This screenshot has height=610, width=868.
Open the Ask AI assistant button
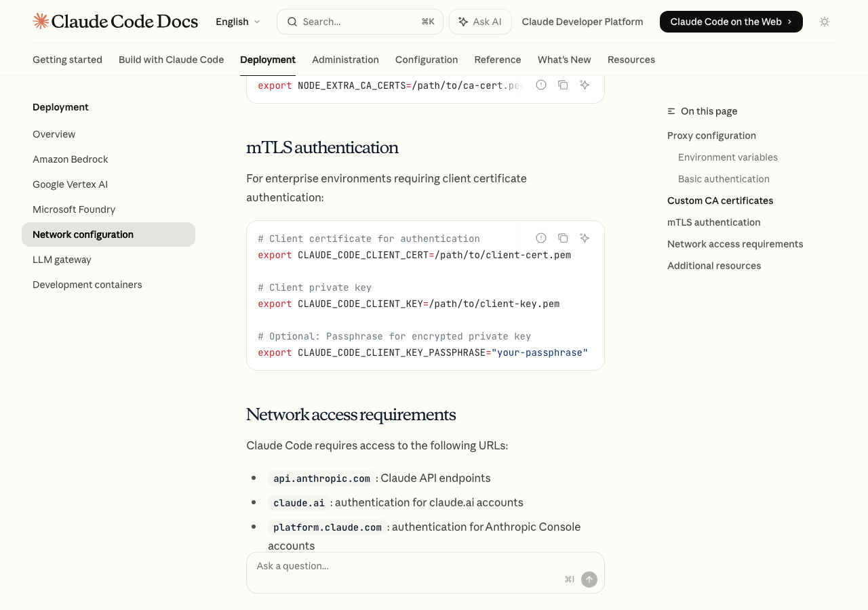tap(480, 22)
